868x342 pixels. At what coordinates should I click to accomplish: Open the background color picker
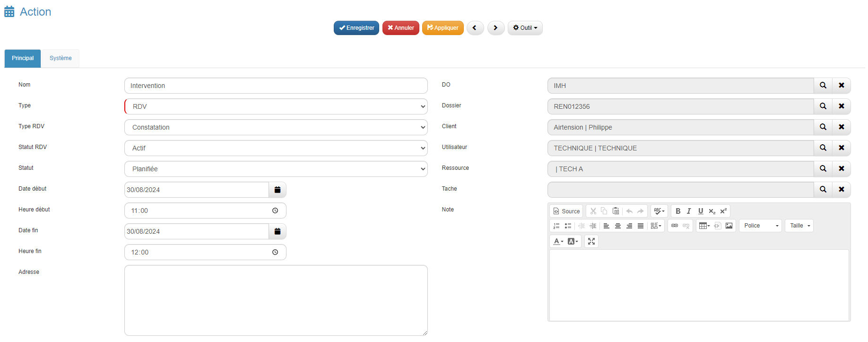(573, 241)
